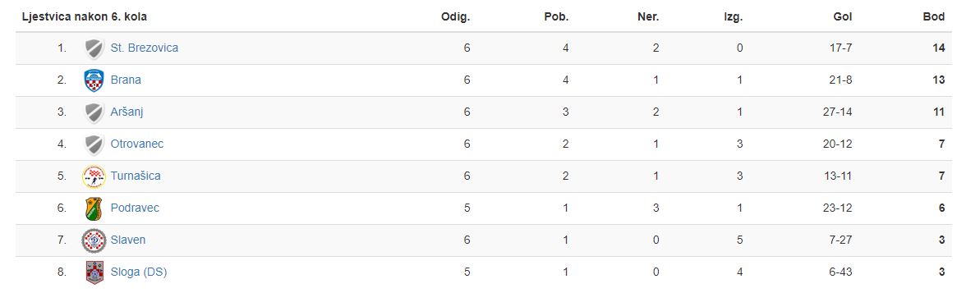The width and height of the screenshot is (980, 302).
Task: Click the Sloga (DS) club crest icon
Action: (x=94, y=272)
